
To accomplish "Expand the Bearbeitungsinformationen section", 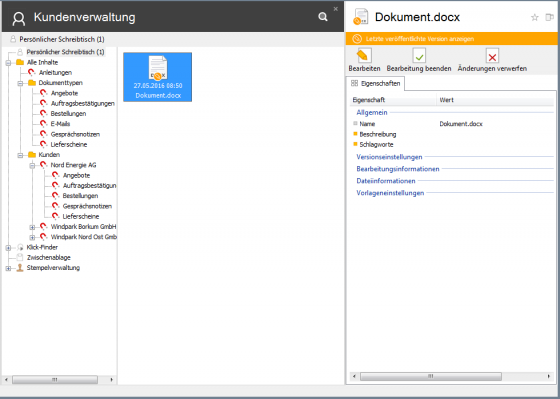I will click(x=398, y=169).
